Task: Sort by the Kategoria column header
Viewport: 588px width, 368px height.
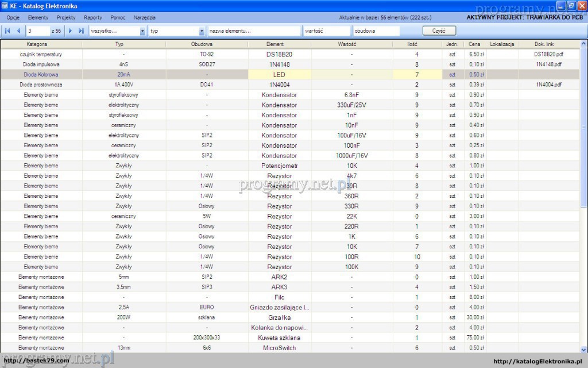Action: point(37,44)
